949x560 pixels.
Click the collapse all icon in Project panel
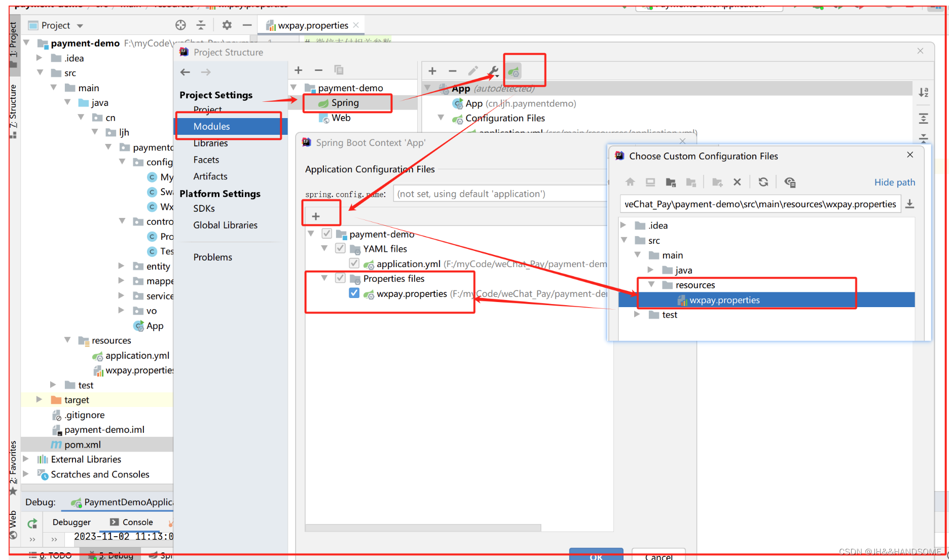pyautogui.click(x=201, y=25)
